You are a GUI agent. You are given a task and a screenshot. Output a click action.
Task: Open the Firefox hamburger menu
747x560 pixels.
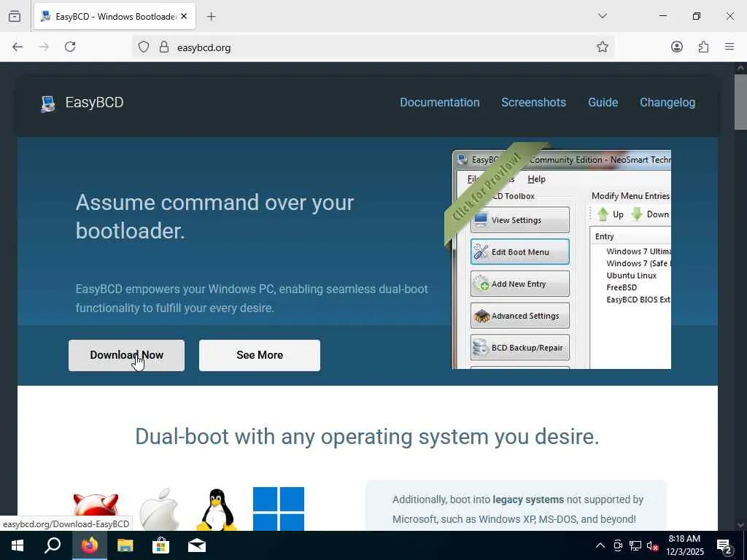tap(729, 47)
